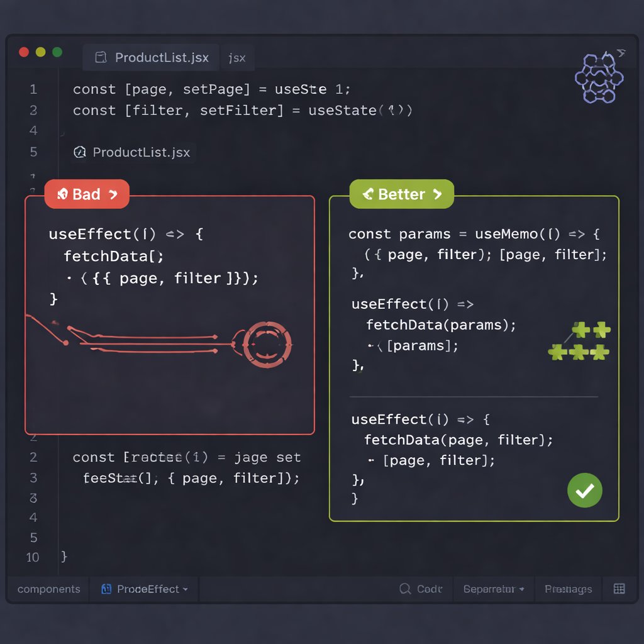
Task: Click the 'fetchData(page, filter];' line
Action: tap(458, 440)
